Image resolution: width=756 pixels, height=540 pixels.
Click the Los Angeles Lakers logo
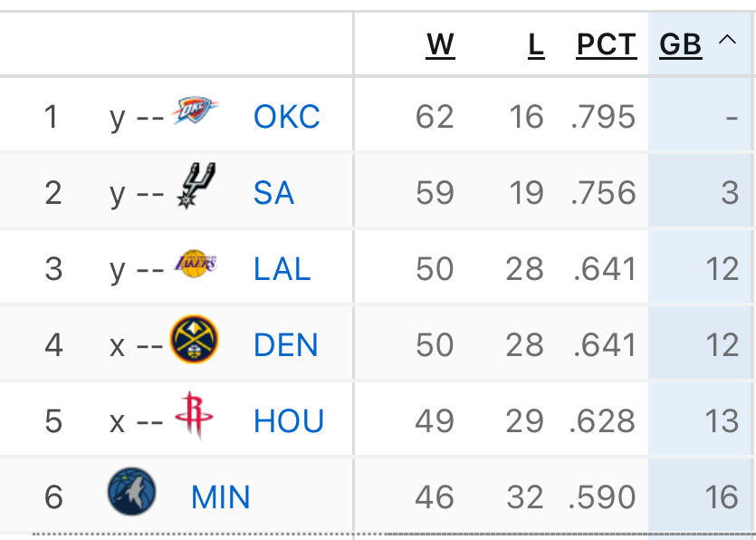click(196, 264)
